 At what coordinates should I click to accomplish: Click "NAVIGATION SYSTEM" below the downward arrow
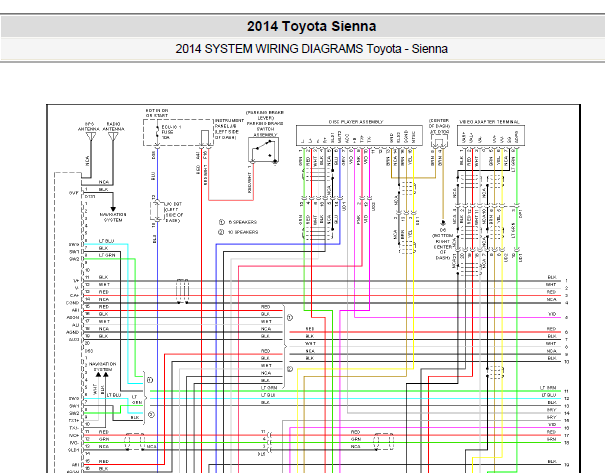pos(113,217)
